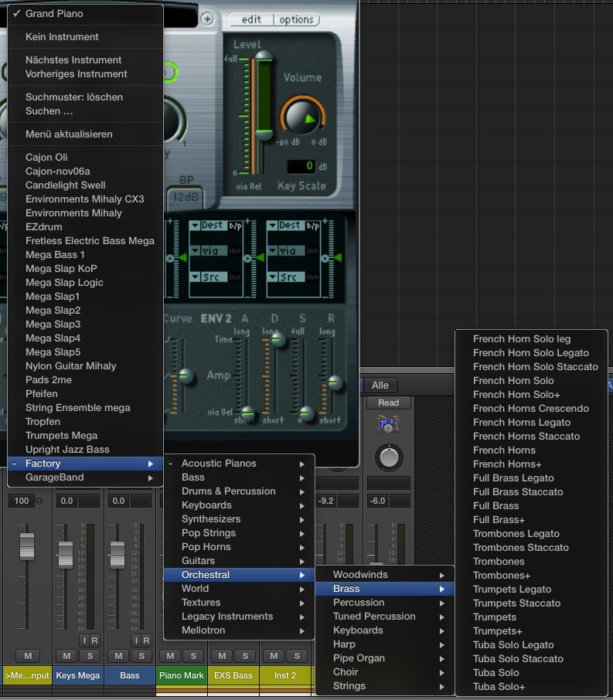Screen dimensions: 613x700
Task: Click the Alle button in mixer
Action: coord(380,385)
